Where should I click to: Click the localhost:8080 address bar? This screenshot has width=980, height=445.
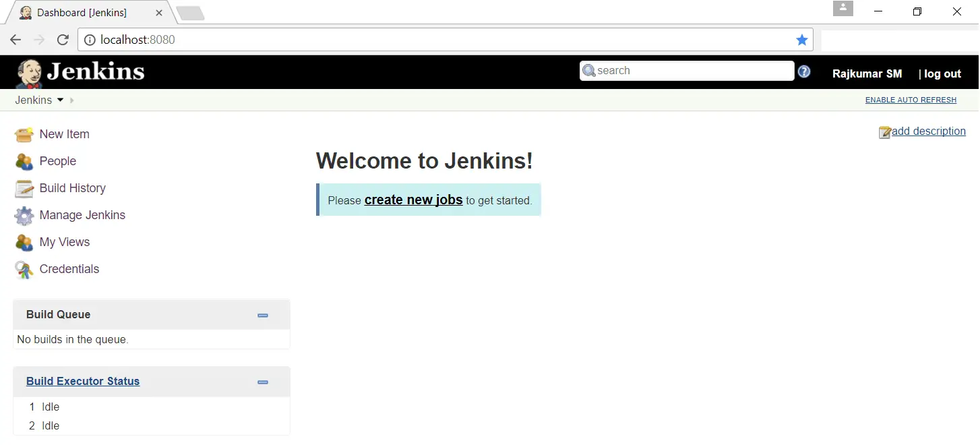tap(445, 40)
